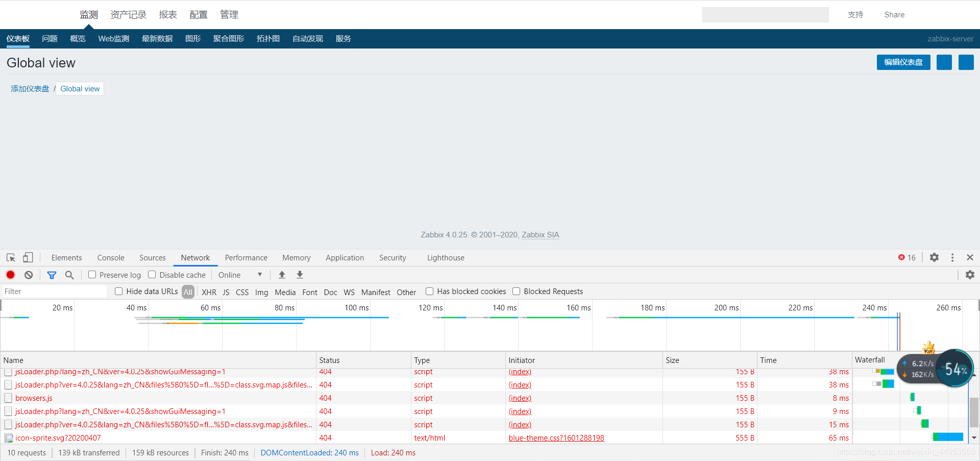Click the browsers.js file icon
980x461 pixels.
point(8,398)
